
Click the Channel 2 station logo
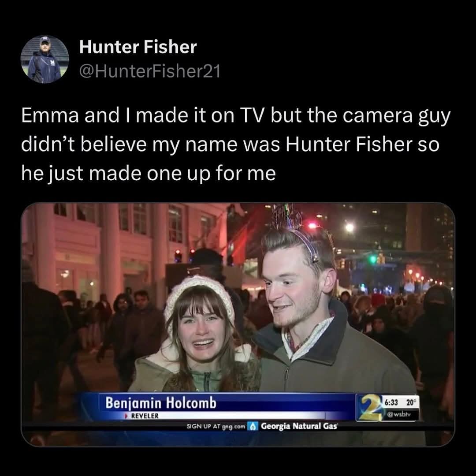pos(369,407)
